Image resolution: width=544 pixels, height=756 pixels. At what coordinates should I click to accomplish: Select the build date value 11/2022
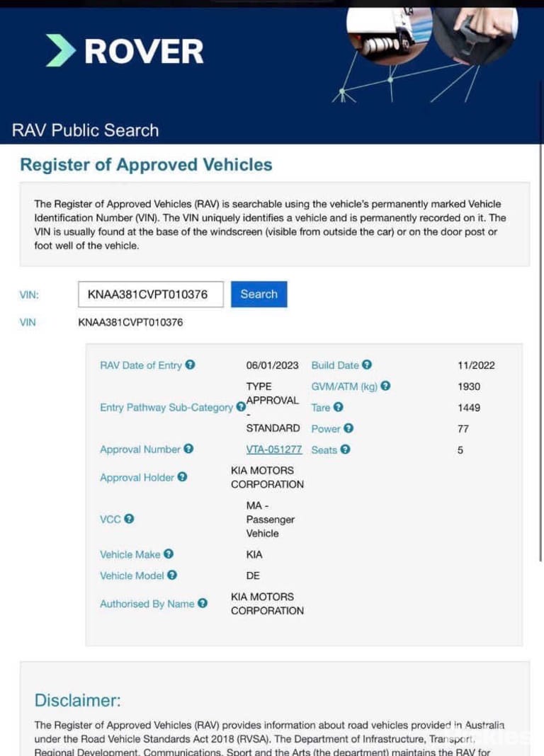point(477,365)
